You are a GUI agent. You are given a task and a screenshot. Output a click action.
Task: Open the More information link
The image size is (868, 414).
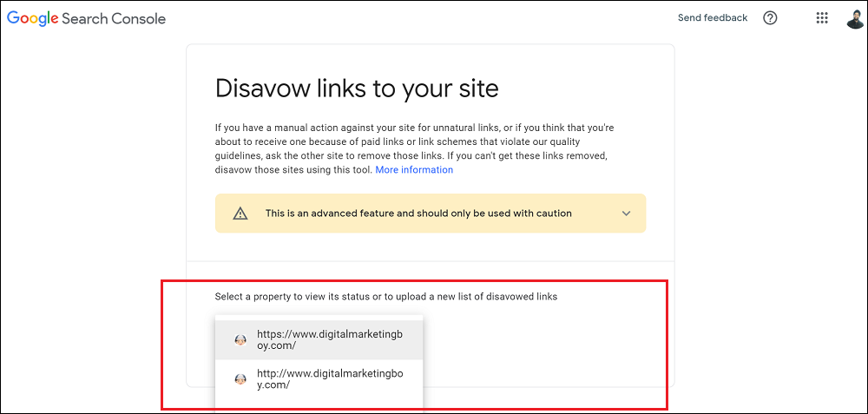pos(414,170)
